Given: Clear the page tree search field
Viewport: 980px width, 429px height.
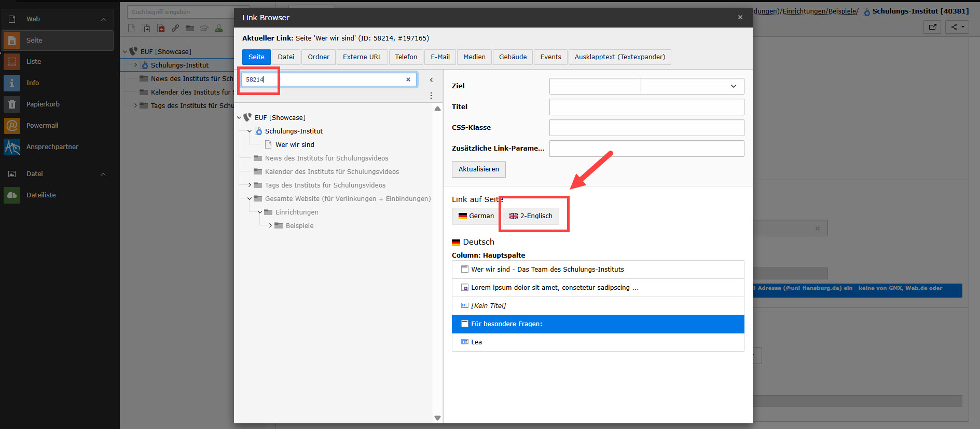Looking at the screenshot, I should (408, 79).
